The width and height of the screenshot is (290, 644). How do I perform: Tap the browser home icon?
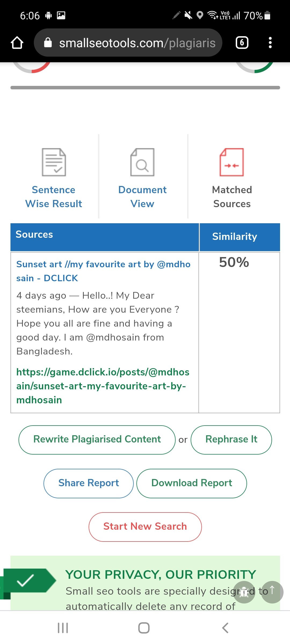17,43
